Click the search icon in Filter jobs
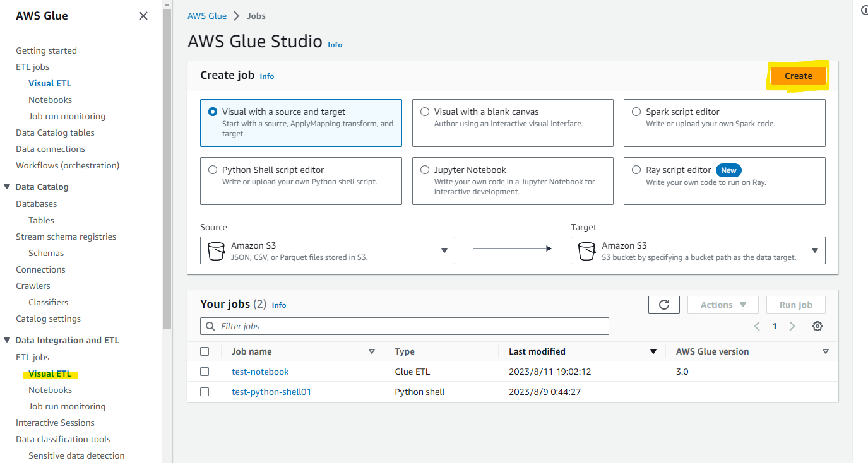Screen dimensions: 868x463 210,326
